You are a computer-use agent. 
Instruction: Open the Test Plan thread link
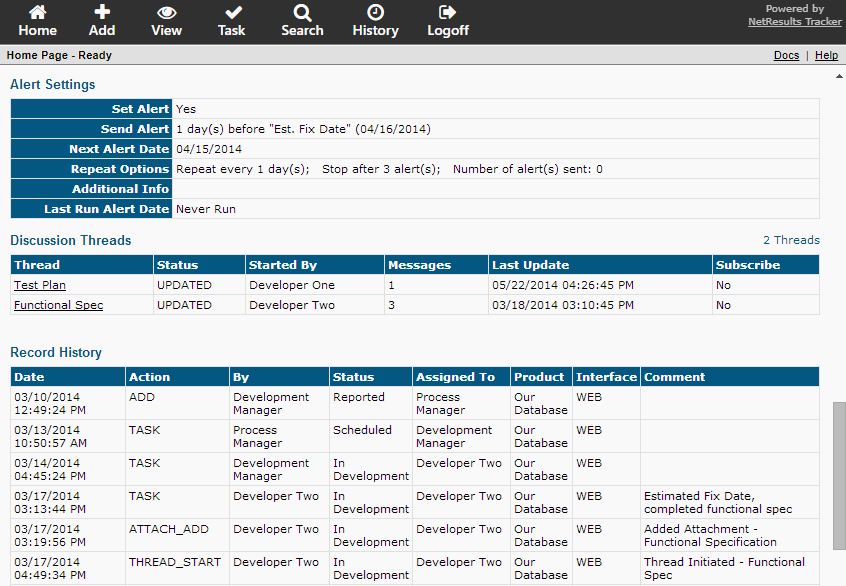[x=40, y=285]
